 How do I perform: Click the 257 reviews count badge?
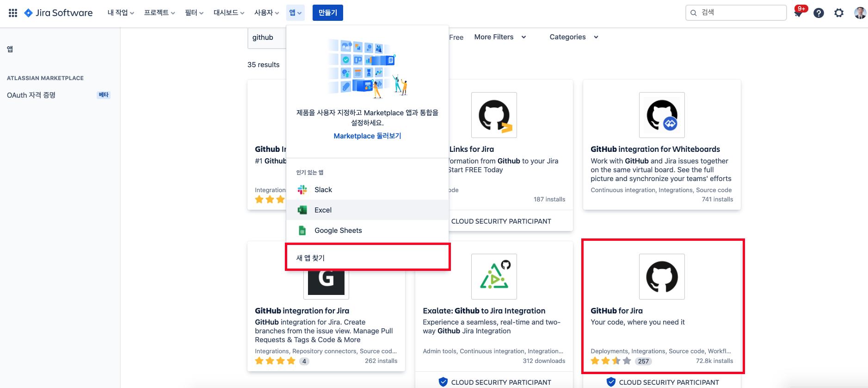point(643,361)
